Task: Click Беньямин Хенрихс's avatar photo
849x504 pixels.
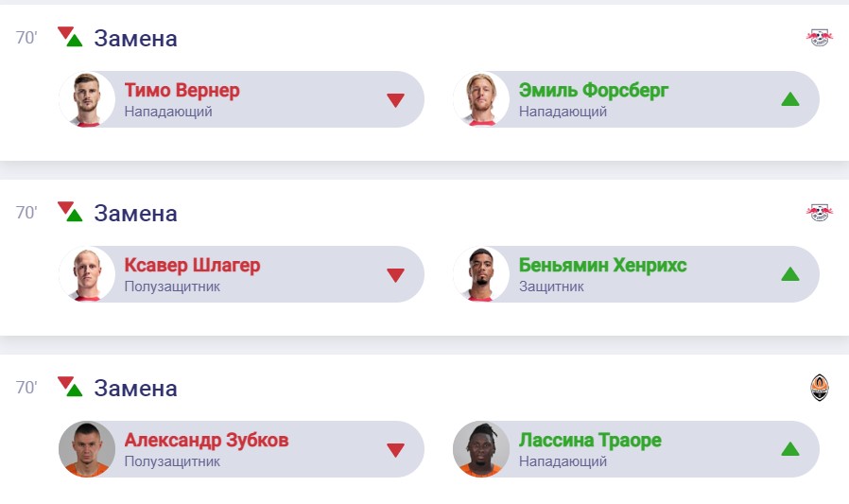Action: pyautogui.click(x=482, y=274)
